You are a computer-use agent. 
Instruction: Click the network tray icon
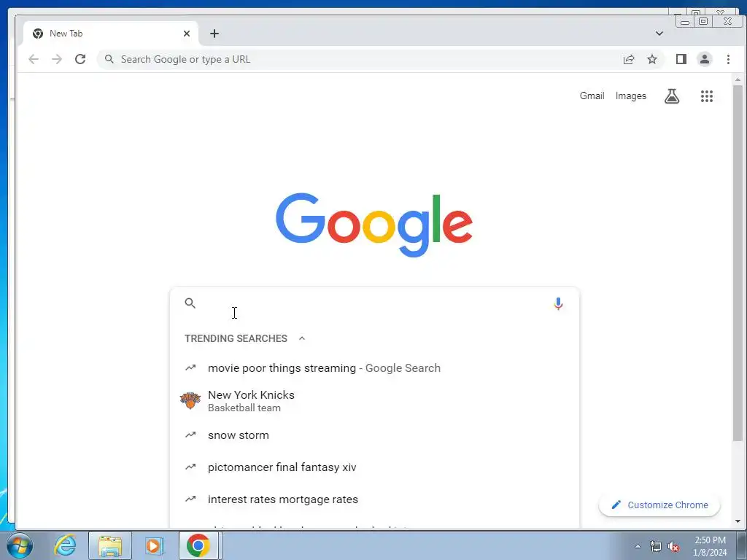656,546
